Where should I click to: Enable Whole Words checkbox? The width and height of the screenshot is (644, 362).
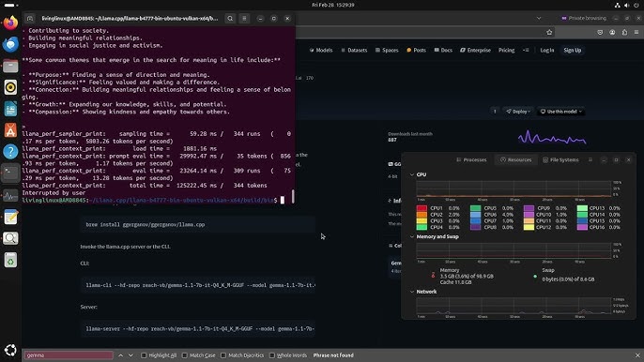(272, 355)
